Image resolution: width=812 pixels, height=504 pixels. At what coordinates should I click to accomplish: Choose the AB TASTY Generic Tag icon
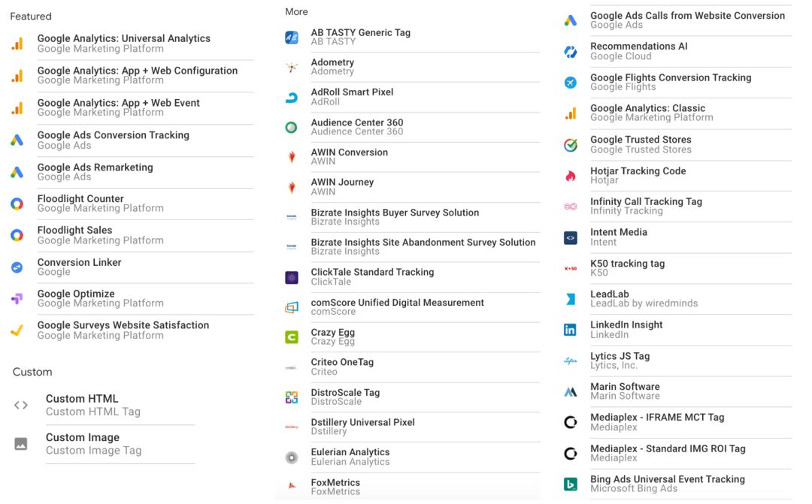[292, 38]
